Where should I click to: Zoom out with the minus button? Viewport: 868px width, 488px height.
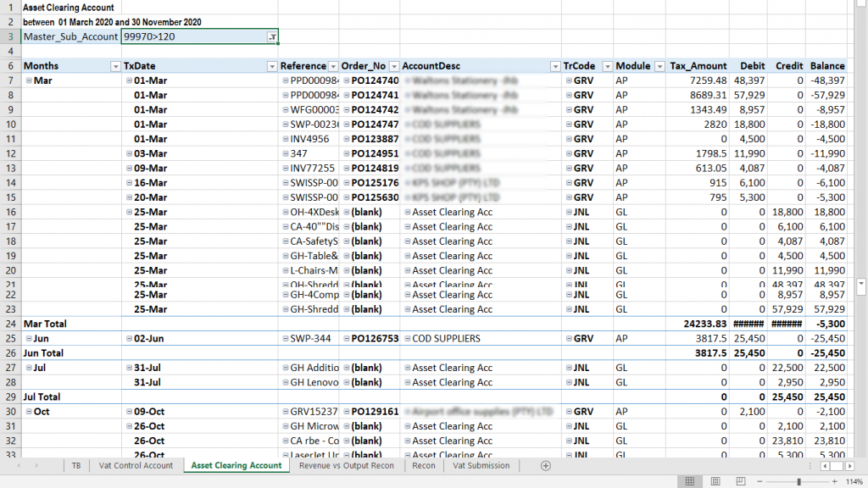click(x=759, y=482)
